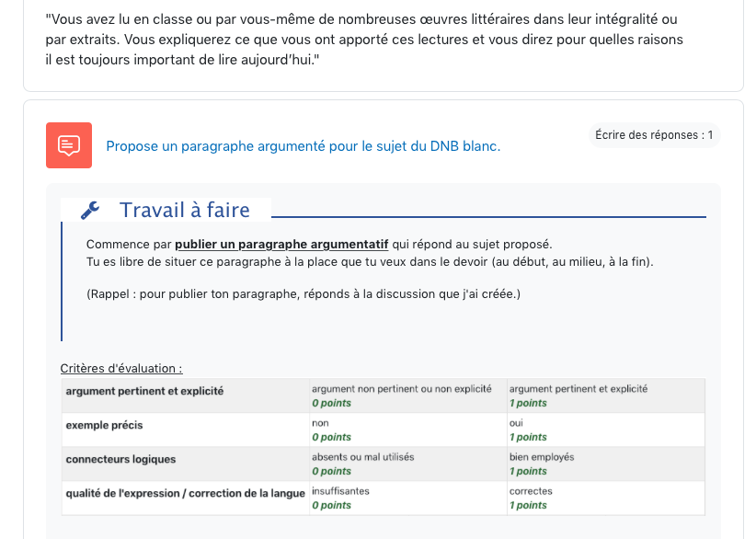This screenshot has width=756, height=539.
Task: Click the "Rappel" reminder sentence in parentheses
Action: [303, 294]
